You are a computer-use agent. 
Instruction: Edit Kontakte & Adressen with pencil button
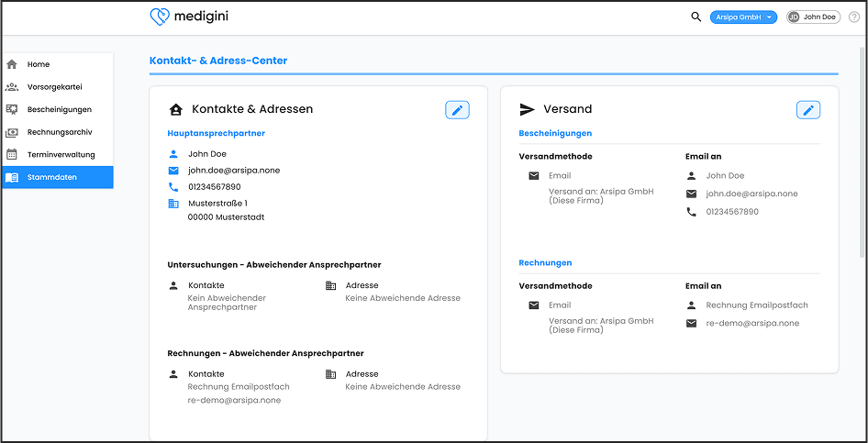pos(457,110)
